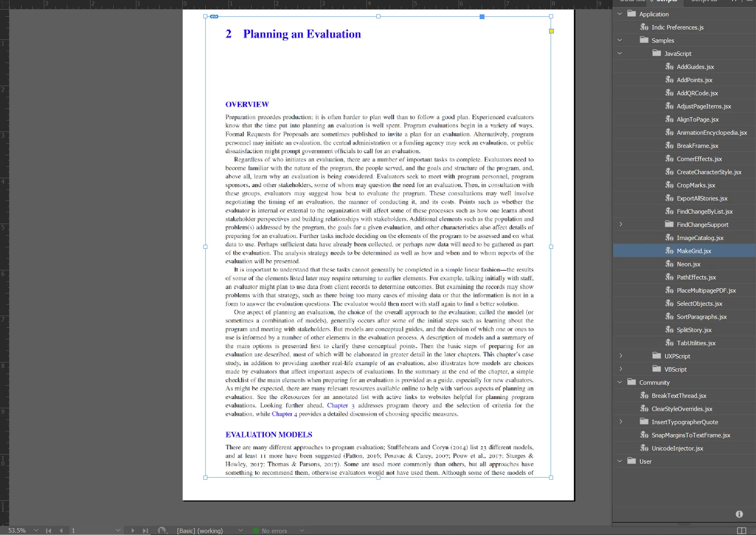Click the script icon beside Neon.jsx
The height and width of the screenshot is (535, 756).
[x=669, y=264]
